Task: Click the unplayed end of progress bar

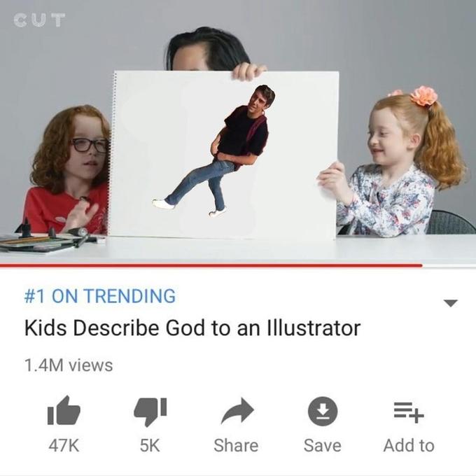Action: point(449,265)
